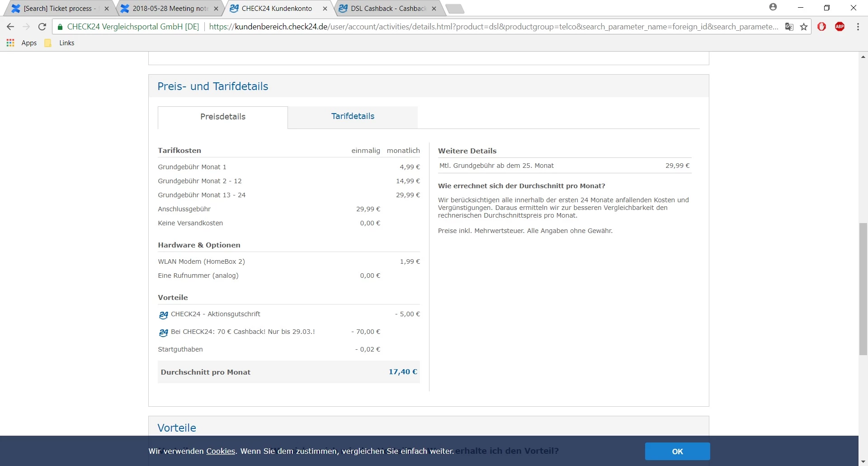Click the scrollbar down arrow
This screenshot has width=868, height=466.
(863, 461)
